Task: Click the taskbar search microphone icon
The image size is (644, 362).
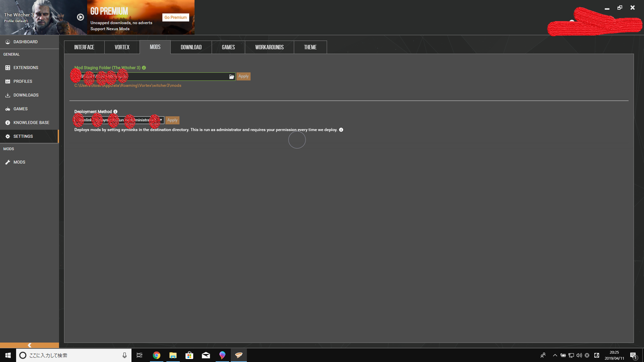Action: pyautogui.click(x=125, y=355)
